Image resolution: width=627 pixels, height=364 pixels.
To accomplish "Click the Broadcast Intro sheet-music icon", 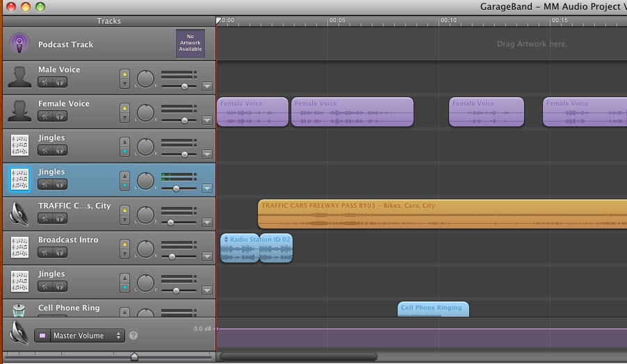I will (19, 247).
